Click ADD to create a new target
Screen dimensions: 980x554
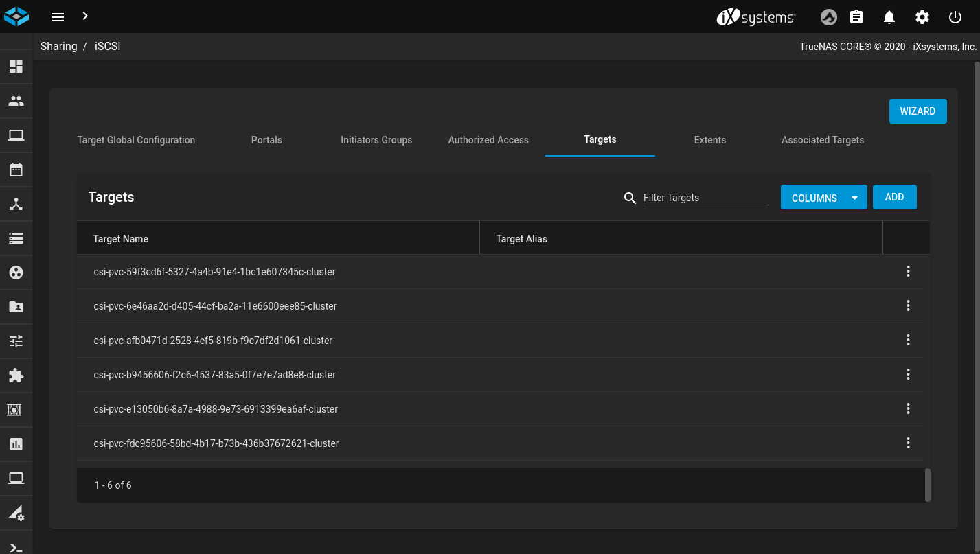tap(894, 197)
